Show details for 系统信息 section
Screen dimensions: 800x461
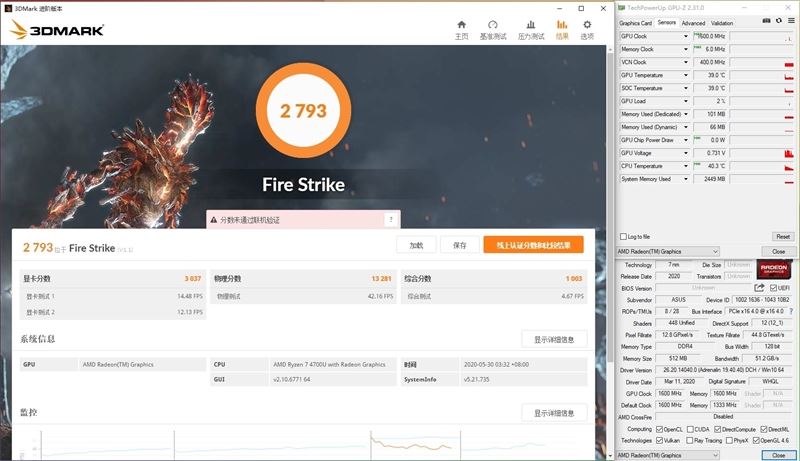tap(554, 339)
